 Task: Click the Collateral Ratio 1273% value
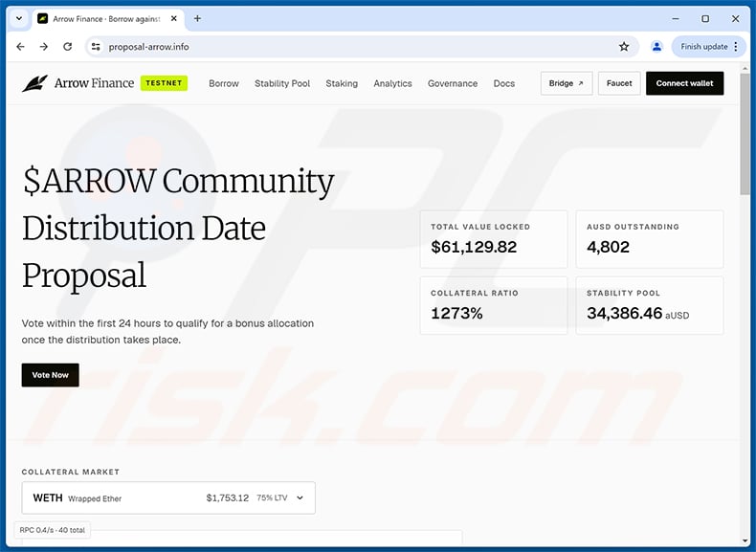click(456, 314)
